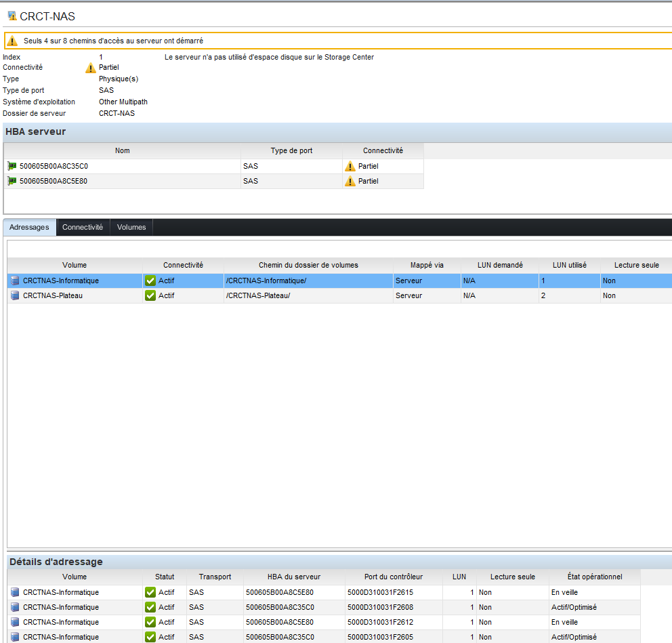
Task: Sort details by HBA du serveur column
Action: (294, 577)
